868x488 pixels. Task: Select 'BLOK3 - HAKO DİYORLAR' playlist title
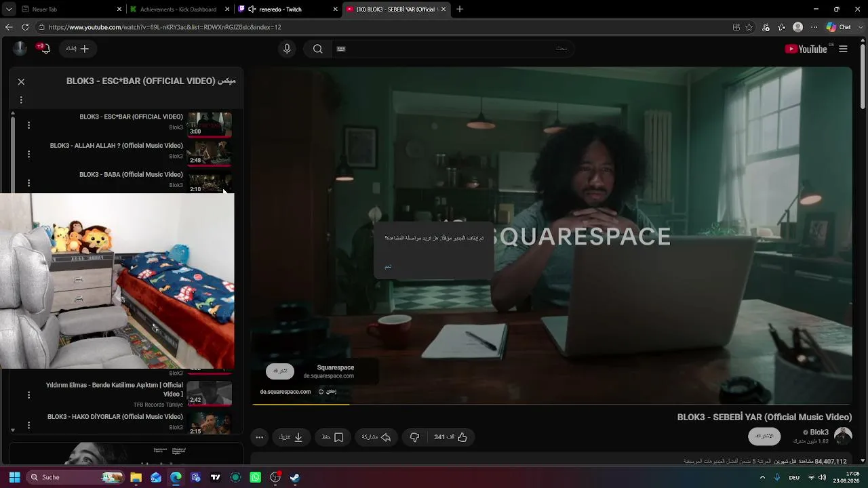coord(115,417)
